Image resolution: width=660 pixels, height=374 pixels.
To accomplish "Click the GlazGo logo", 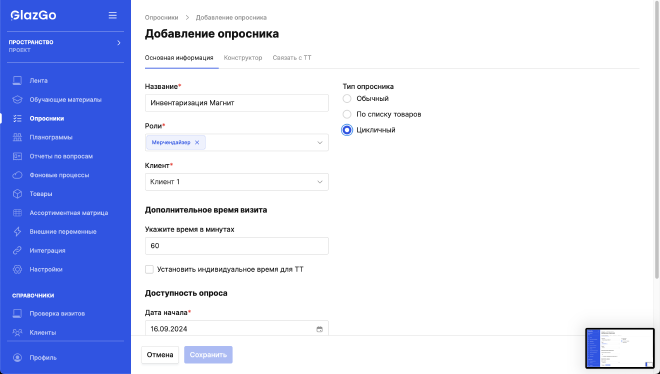I will (x=33, y=15).
